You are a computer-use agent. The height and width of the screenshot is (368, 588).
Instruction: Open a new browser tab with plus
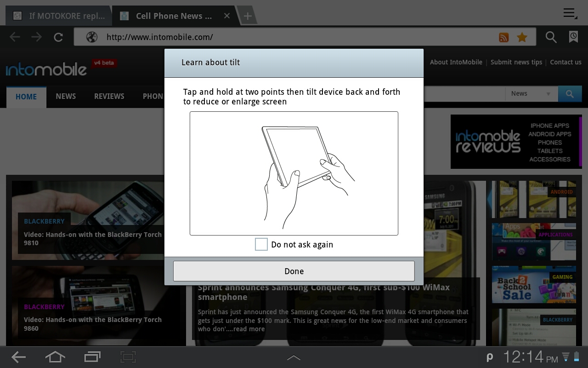pyautogui.click(x=247, y=16)
